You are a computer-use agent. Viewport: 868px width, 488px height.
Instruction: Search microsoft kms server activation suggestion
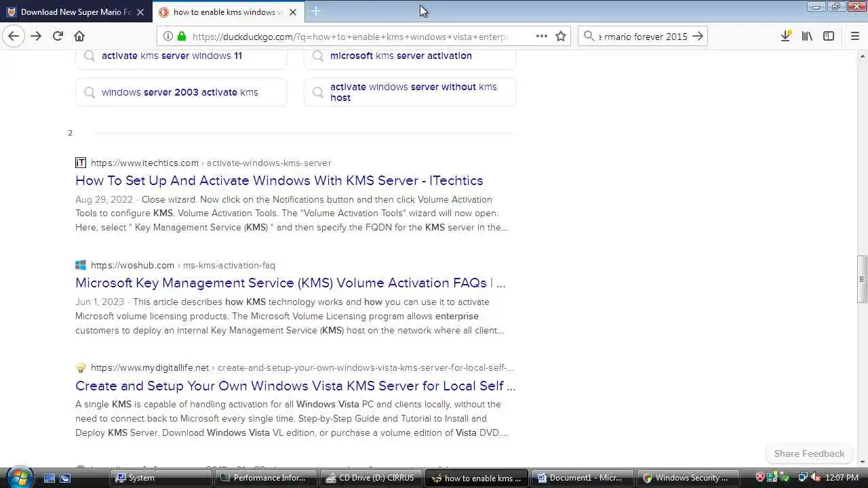pyautogui.click(x=410, y=56)
